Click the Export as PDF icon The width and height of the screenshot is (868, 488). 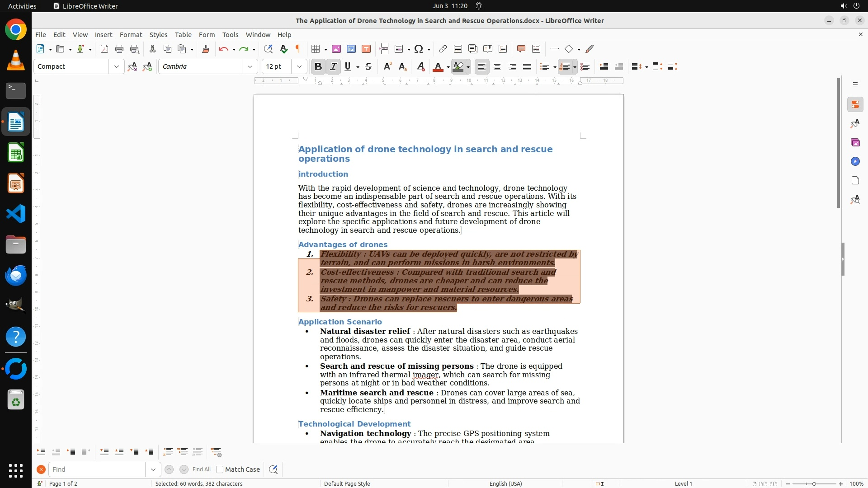[104, 49]
